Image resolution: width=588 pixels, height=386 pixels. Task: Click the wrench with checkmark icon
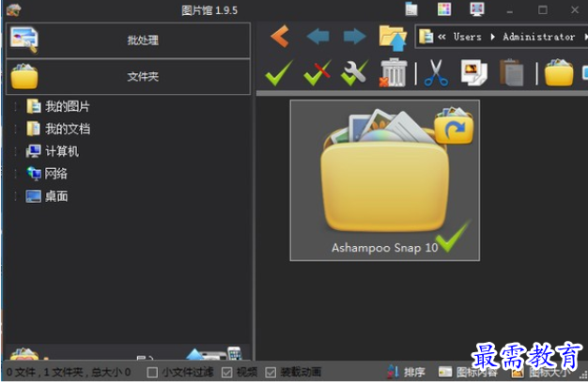354,72
